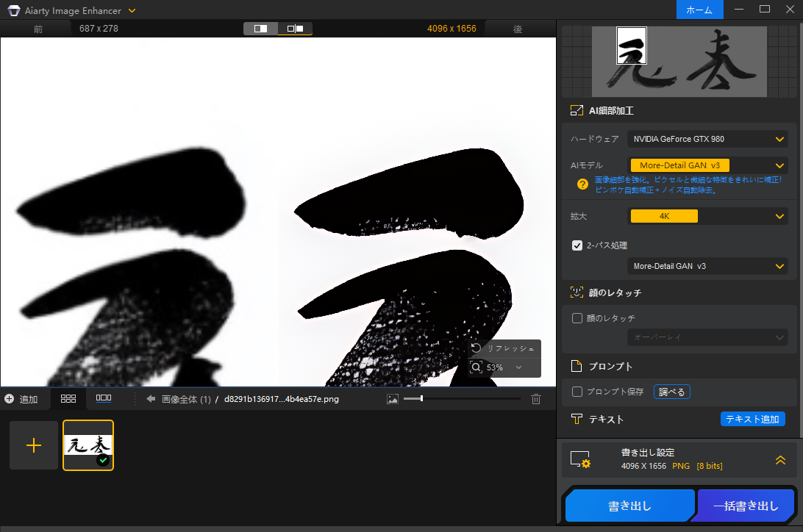Click the 画像全体 (1) breadcrumb
Screen dimensions: 803x532
pos(187,399)
